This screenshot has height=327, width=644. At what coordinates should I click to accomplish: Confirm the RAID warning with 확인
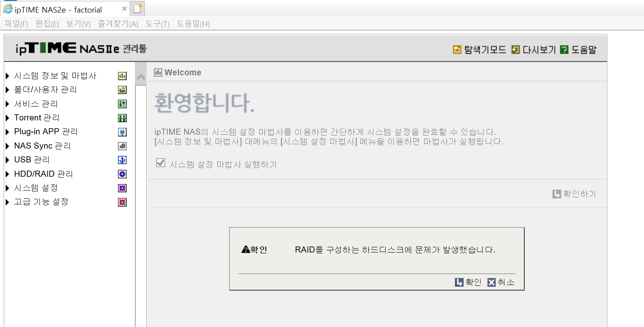tap(468, 282)
